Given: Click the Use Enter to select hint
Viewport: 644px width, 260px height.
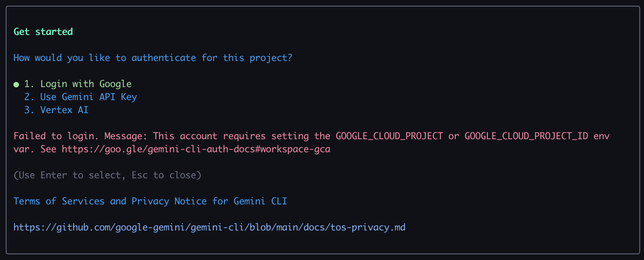Looking at the screenshot, I should click(70, 175).
